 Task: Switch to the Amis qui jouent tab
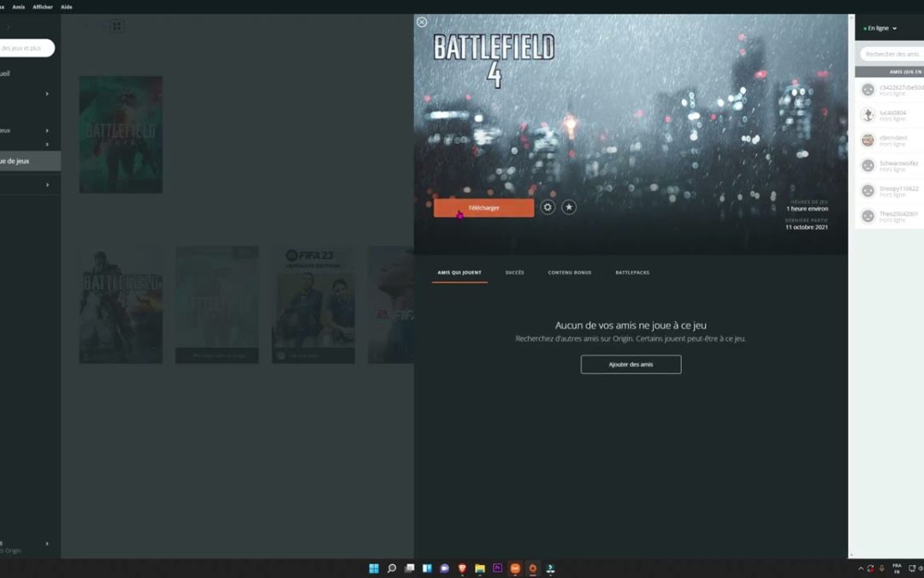click(459, 272)
